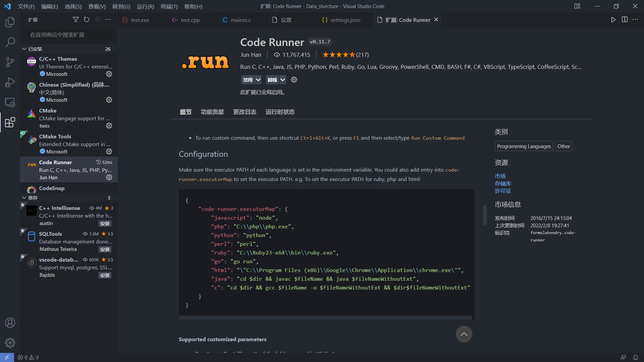Show errors and warnings count
This screenshot has height=362, width=644.
28,357
